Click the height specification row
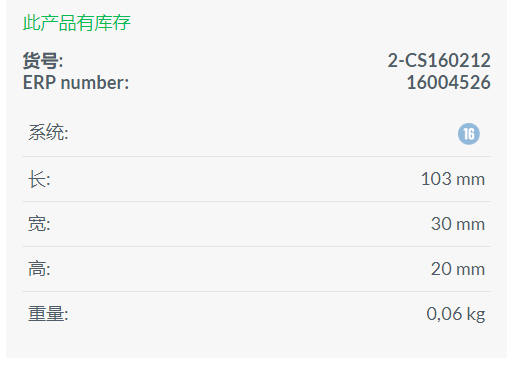 coord(256,269)
